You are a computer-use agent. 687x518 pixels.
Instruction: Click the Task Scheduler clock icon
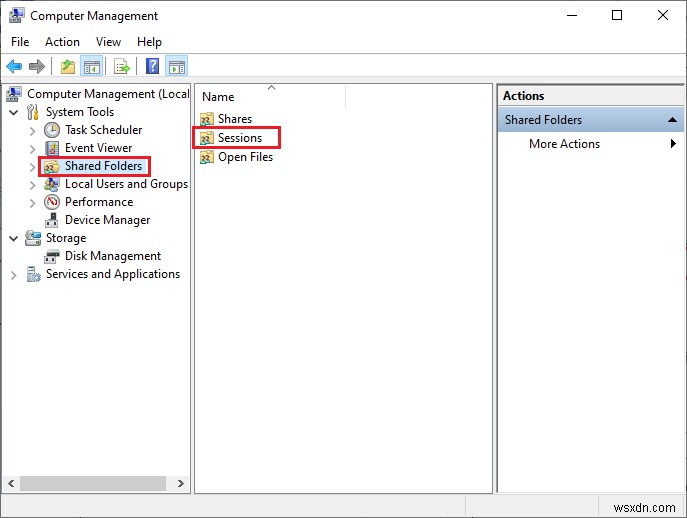click(x=52, y=130)
